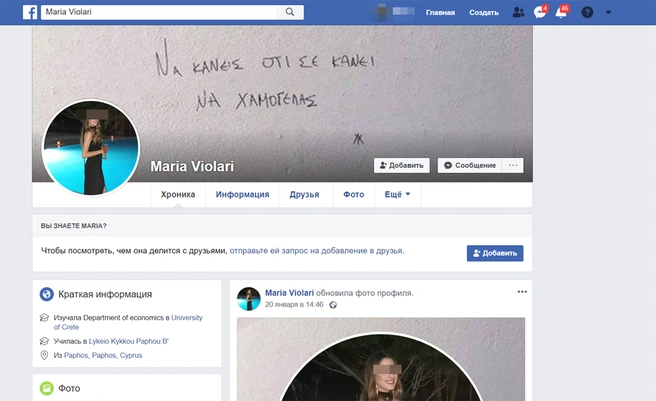Expand the account dropdown arrow in top bar
This screenshot has height=401, width=656.
click(608, 13)
